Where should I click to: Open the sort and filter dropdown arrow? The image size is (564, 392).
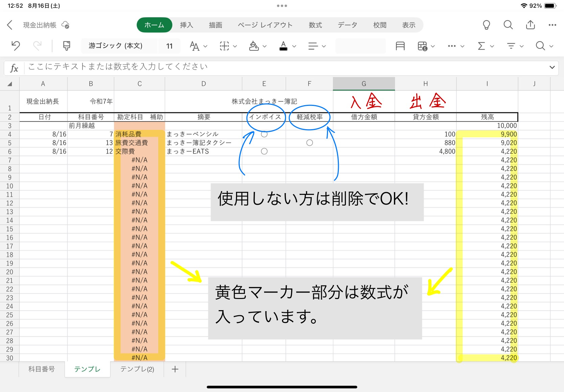click(x=522, y=46)
